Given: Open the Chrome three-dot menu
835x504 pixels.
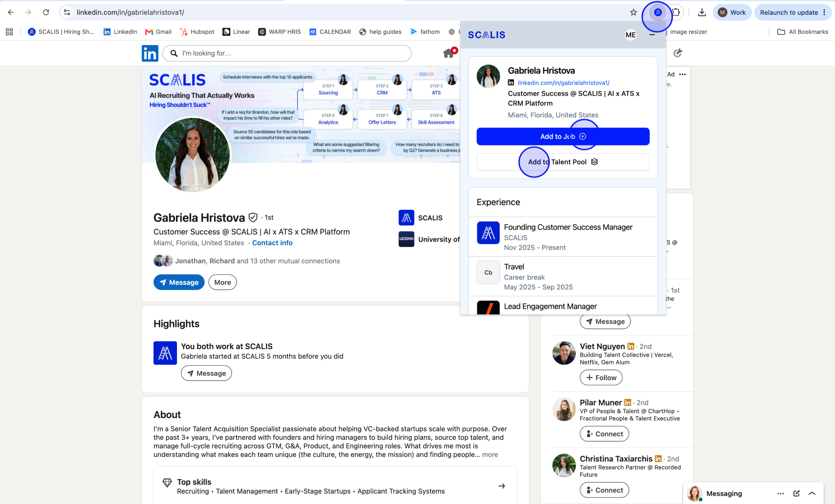Looking at the screenshot, I should tap(825, 12).
